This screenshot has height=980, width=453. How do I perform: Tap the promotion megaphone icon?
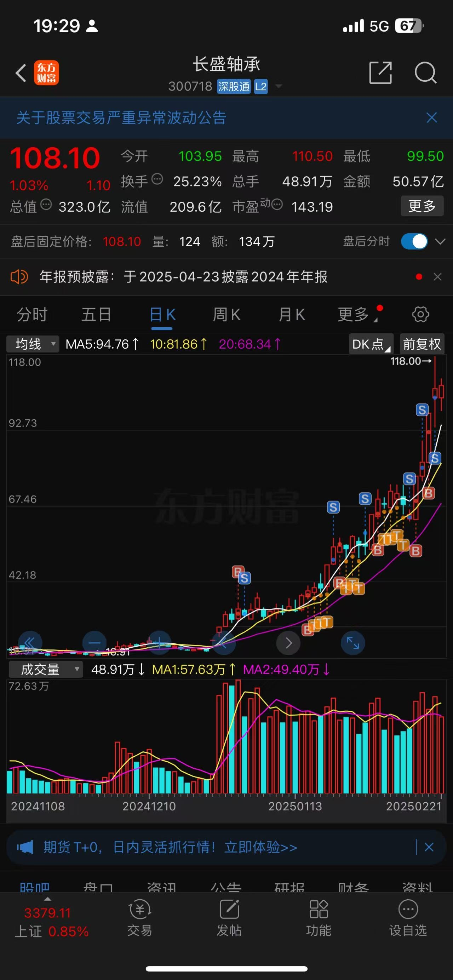pos(25,847)
